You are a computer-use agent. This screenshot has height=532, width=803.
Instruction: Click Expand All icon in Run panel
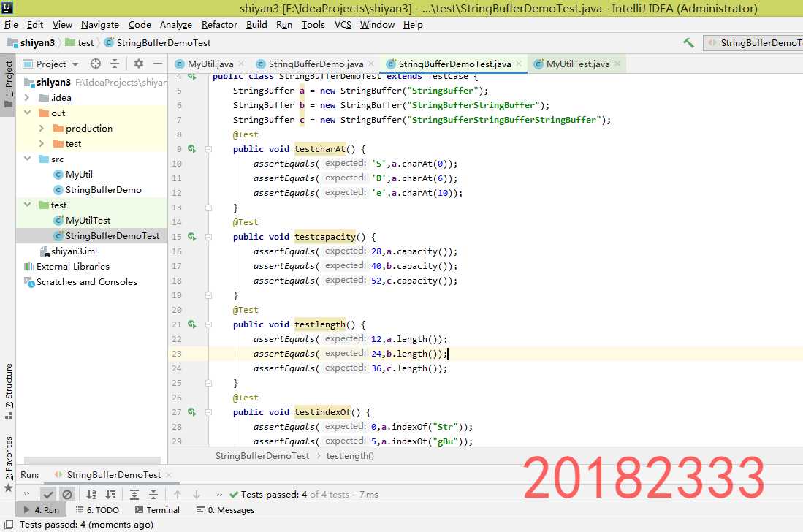pyautogui.click(x=134, y=495)
